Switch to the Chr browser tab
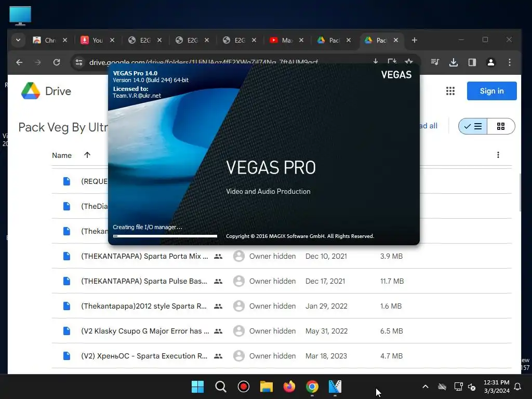Screen dimensions: 532x399 tap(50, 40)
